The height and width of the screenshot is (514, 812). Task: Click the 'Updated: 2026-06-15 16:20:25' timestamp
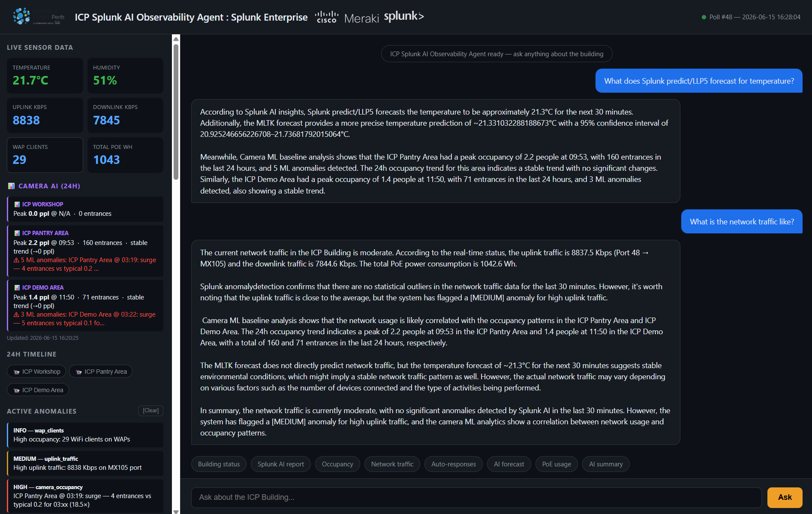coord(43,338)
